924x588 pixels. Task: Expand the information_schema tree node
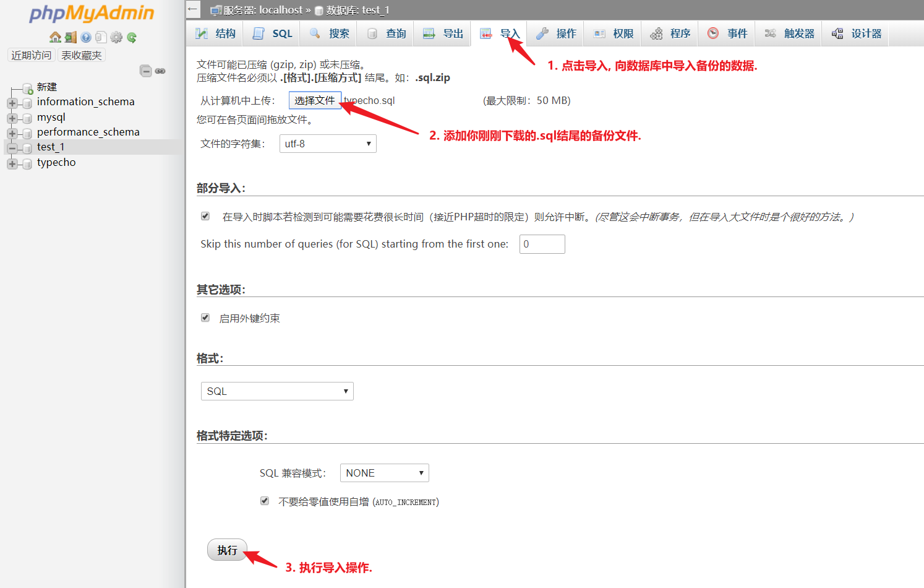(12, 103)
